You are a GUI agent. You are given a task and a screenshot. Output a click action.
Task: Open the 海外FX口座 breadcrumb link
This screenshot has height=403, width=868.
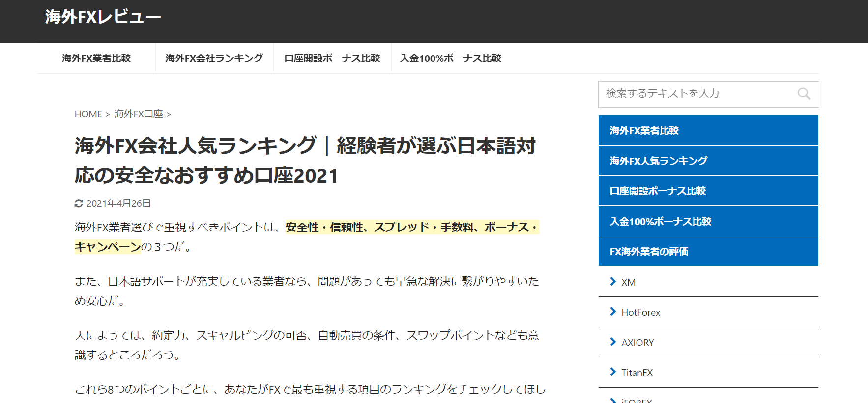[139, 115]
